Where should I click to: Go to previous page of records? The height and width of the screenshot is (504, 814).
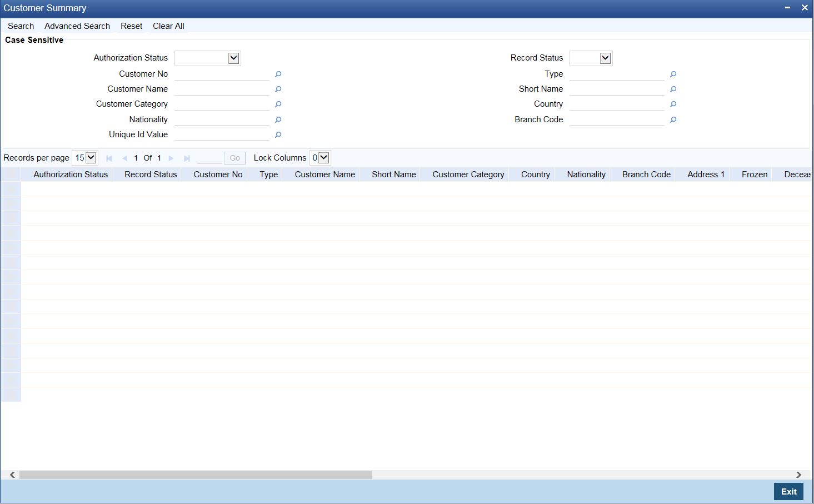124,158
